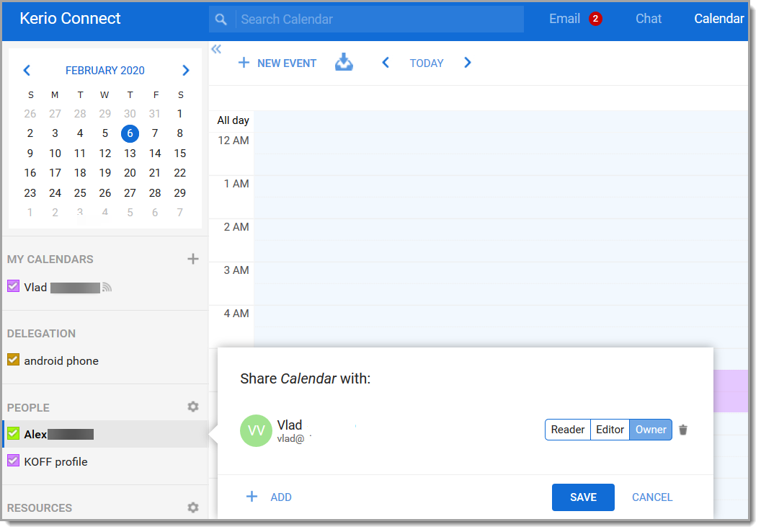
Task: Switch to the Calendar tab
Action: (x=718, y=19)
